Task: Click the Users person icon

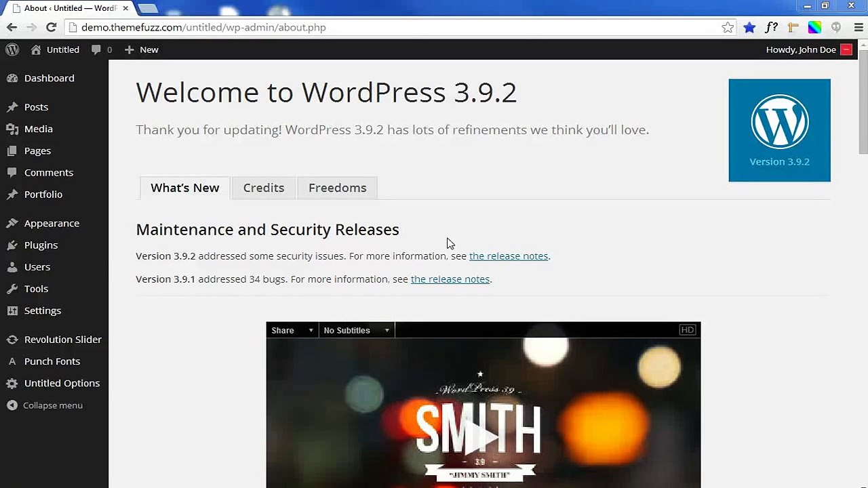Action: pyautogui.click(x=12, y=267)
